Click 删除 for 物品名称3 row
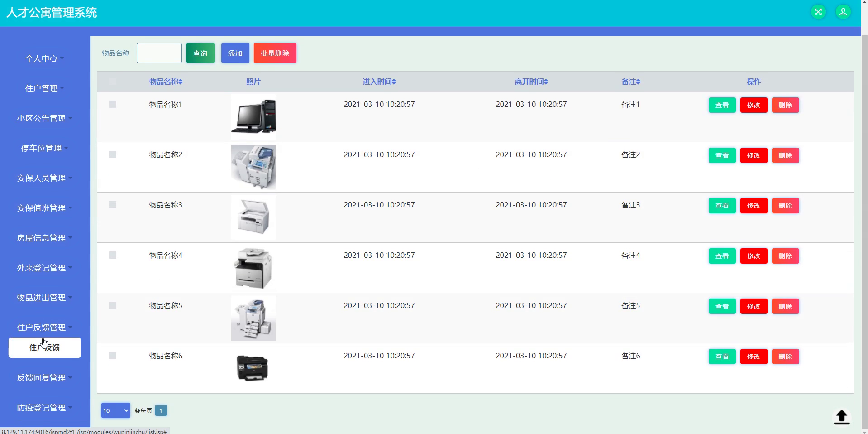The height and width of the screenshot is (434, 868). tap(786, 206)
